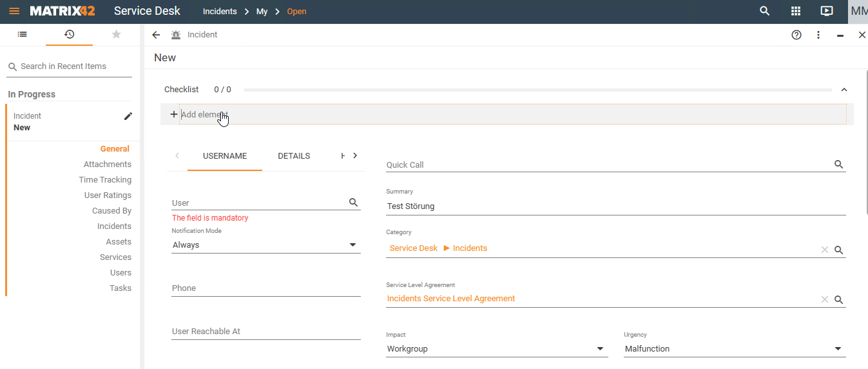Open the help question mark icon

pos(796,35)
